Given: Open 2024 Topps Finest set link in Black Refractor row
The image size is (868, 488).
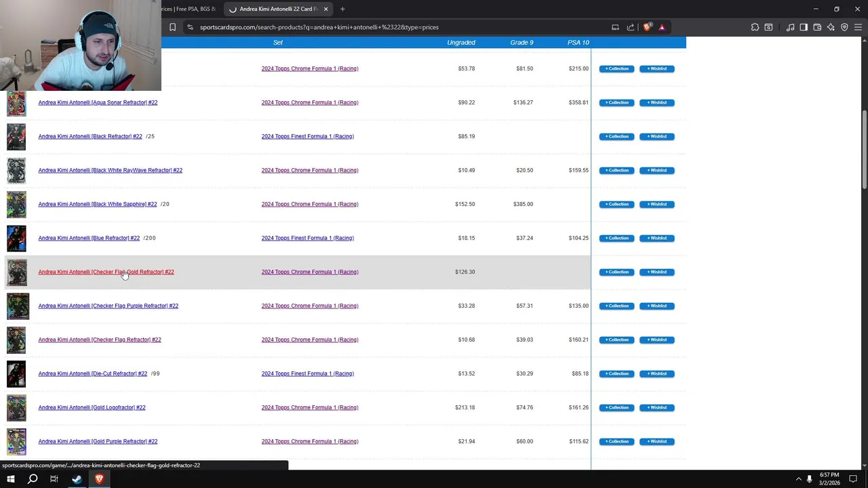Looking at the screenshot, I should click(x=307, y=136).
